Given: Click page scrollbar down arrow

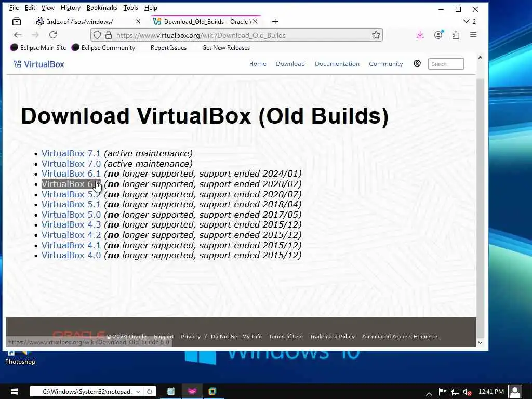Looking at the screenshot, I should [480, 343].
